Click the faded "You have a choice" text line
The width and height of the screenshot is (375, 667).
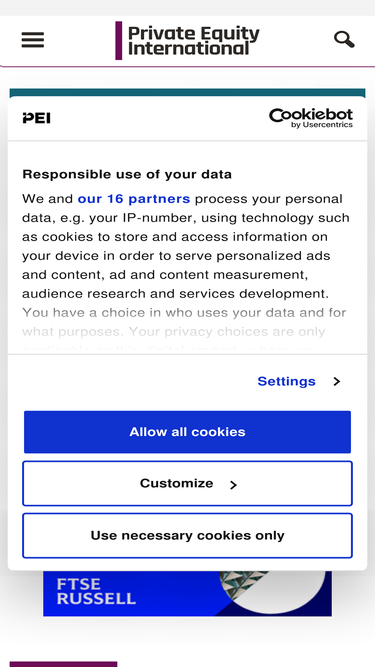pyautogui.click(x=184, y=313)
